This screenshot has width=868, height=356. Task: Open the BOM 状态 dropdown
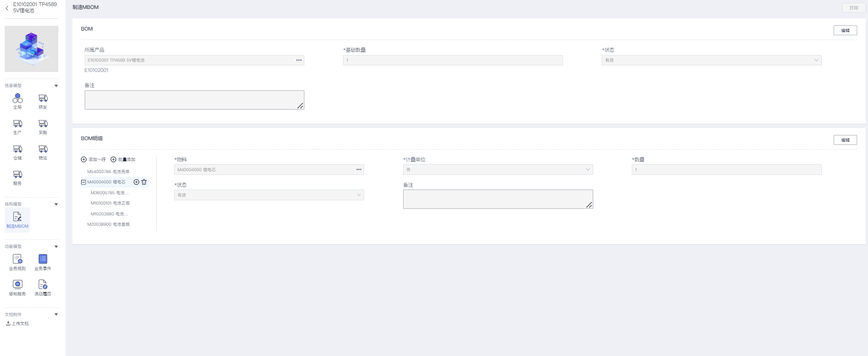pyautogui.click(x=711, y=60)
